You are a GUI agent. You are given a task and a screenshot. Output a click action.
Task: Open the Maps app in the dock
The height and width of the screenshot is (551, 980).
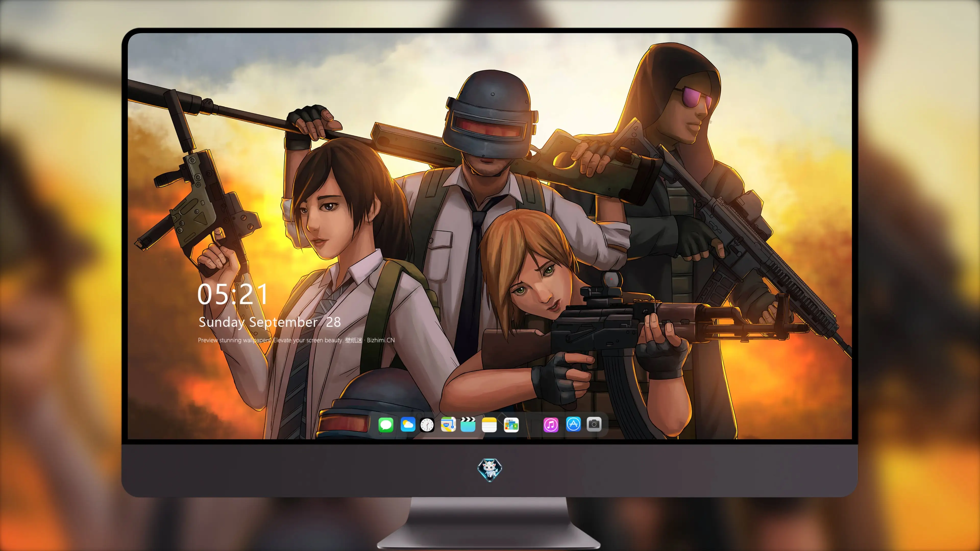pyautogui.click(x=448, y=424)
